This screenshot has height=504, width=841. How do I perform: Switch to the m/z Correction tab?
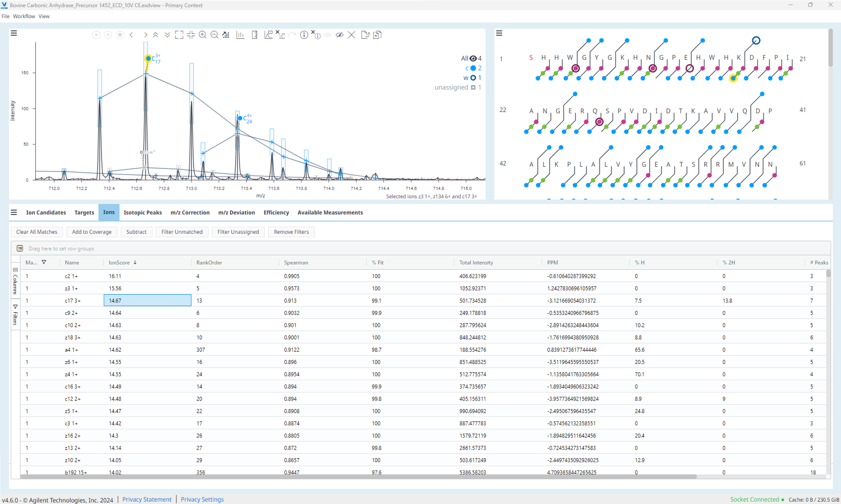tap(190, 212)
